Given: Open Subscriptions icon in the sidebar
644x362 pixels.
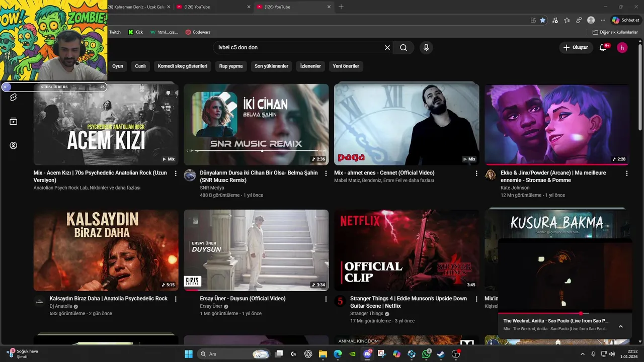Looking at the screenshot, I should 14,121.
